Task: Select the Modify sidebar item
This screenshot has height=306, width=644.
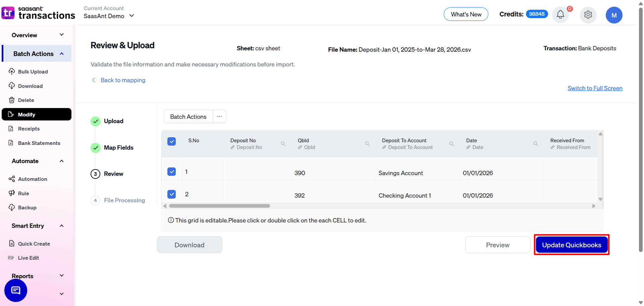Action: click(26, 114)
